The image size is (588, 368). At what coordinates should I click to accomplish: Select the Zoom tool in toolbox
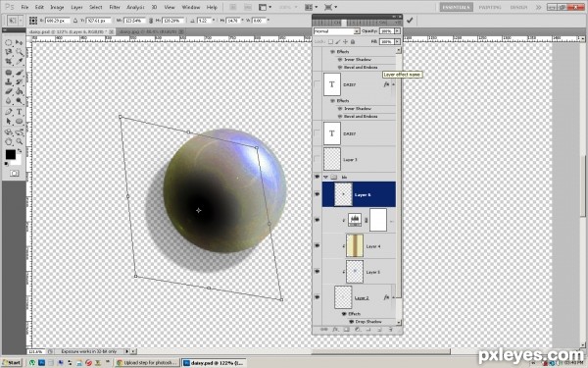click(x=20, y=141)
